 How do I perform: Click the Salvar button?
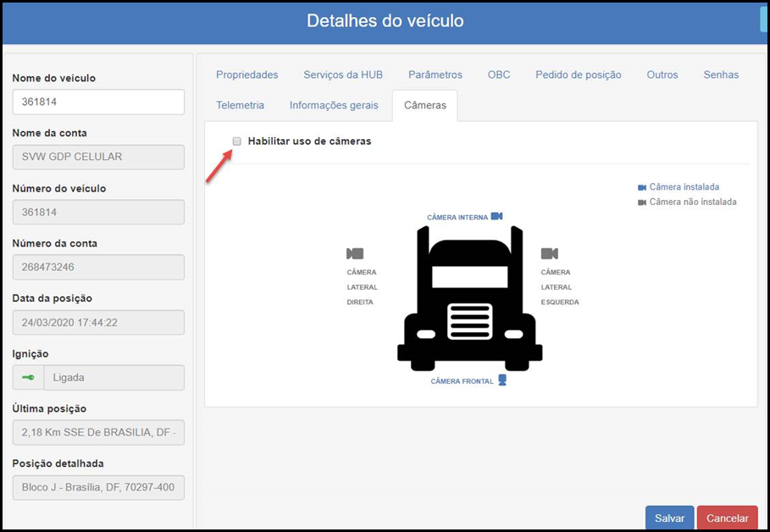669,518
